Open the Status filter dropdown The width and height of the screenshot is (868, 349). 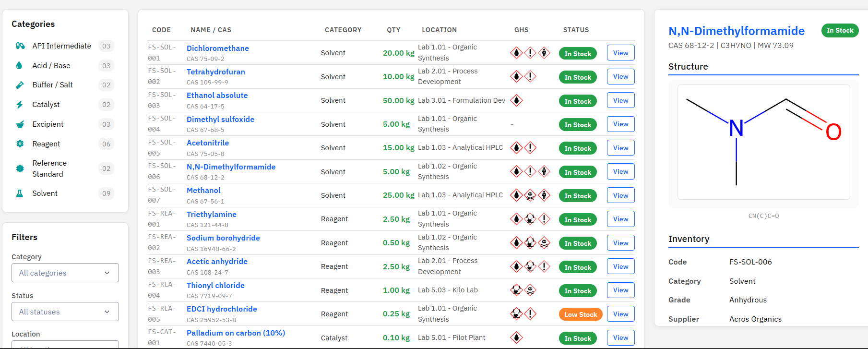(x=65, y=312)
